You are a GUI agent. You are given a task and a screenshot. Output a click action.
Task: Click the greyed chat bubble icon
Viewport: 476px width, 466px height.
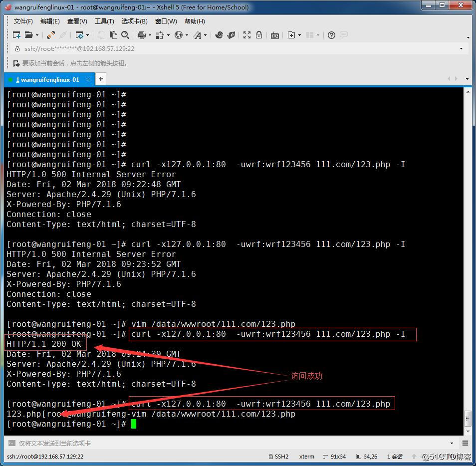[x=344, y=35]
